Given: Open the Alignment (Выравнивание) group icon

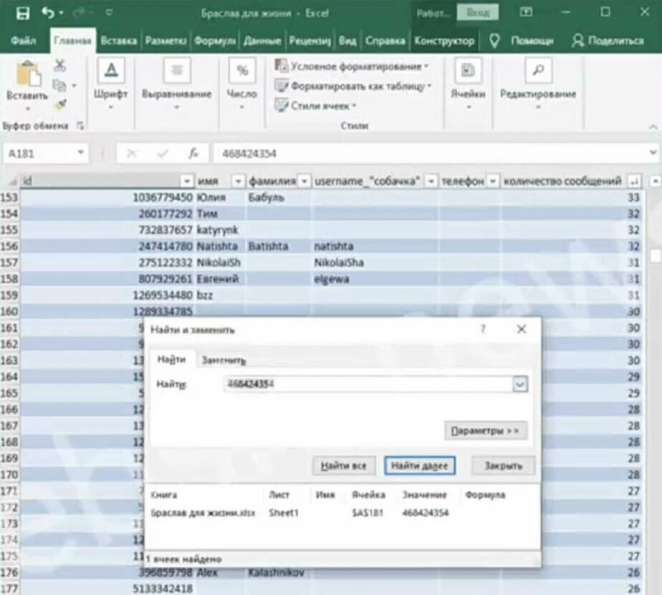Looking at the screenshot, I should click(176, 72).
